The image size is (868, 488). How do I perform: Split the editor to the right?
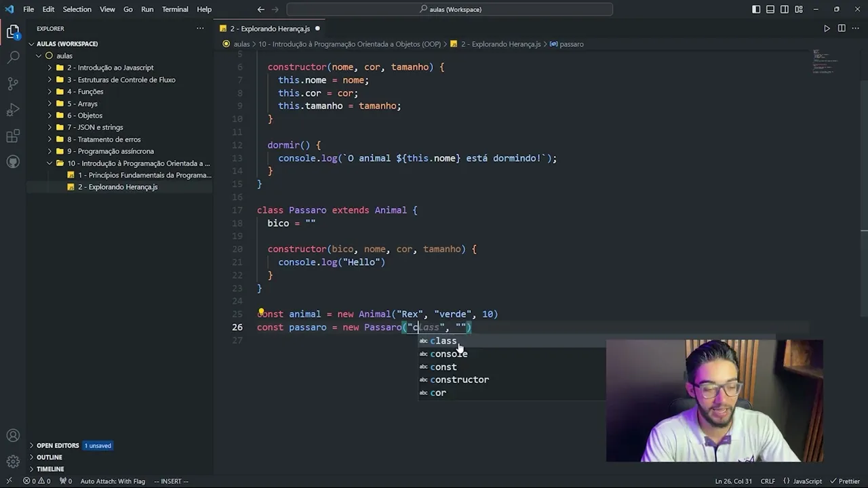[842, 28]
